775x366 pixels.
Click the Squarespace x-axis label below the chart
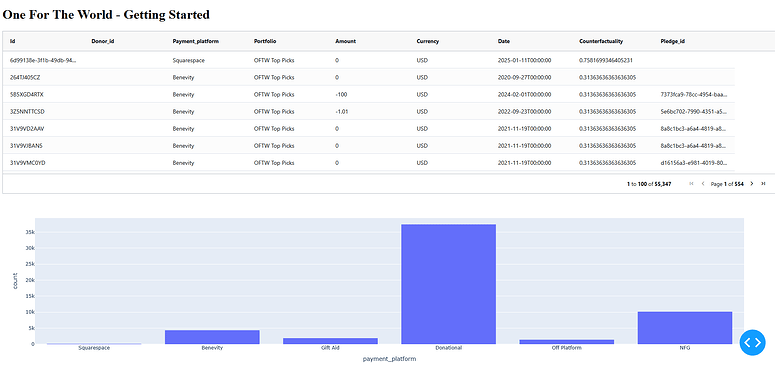[94, 348]
